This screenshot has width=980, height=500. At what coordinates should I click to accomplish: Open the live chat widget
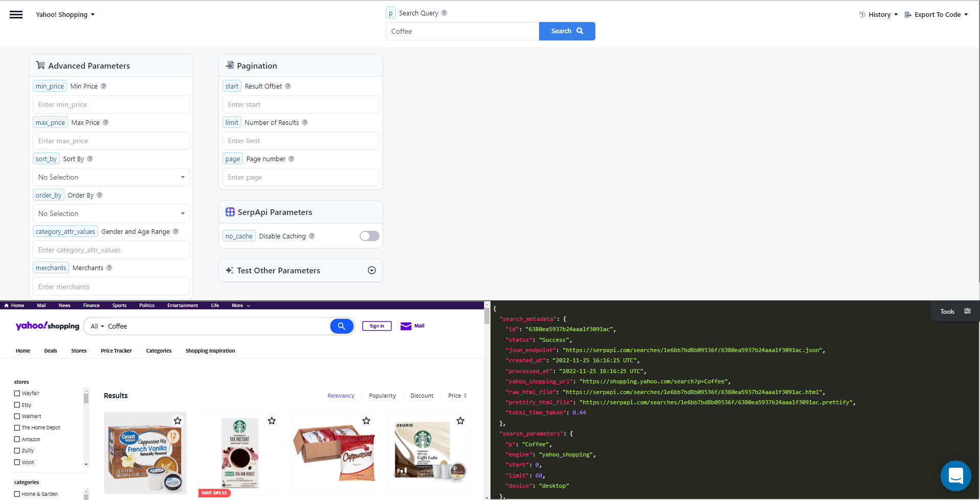[955, 476]
